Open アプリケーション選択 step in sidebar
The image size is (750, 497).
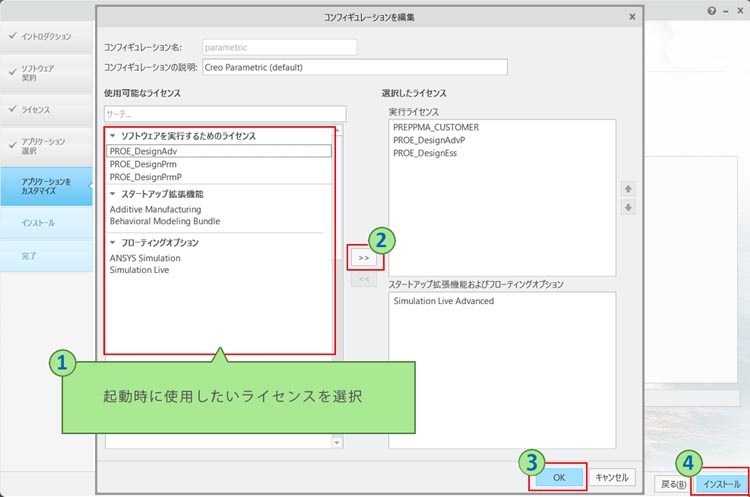(46, 146)
